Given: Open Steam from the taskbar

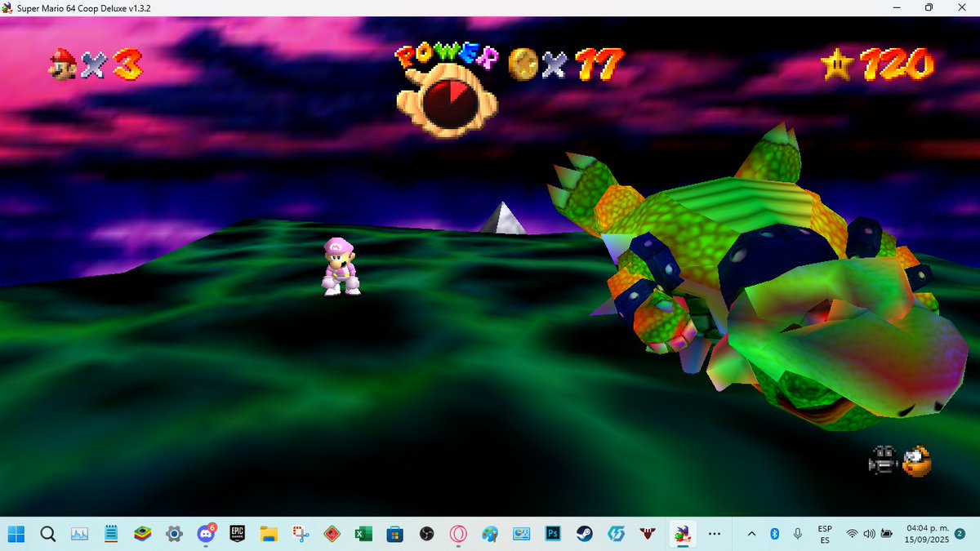Looking at the screenshot, I should [585, 534].
